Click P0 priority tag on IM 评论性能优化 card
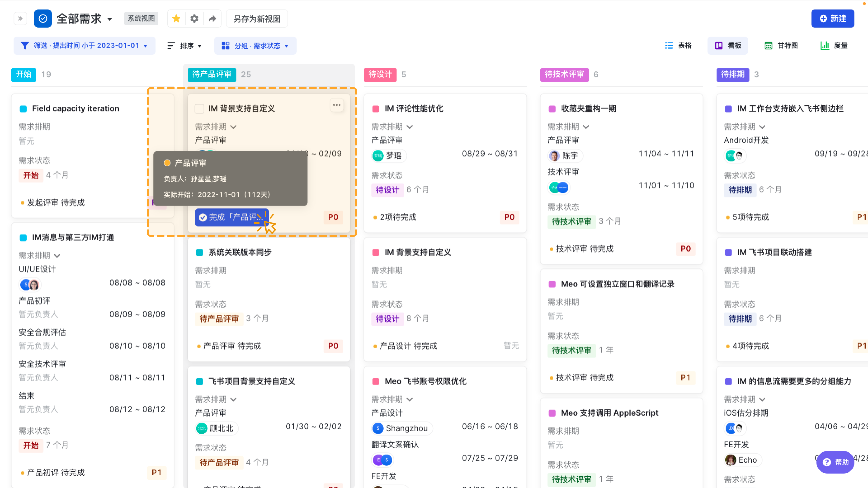The width and height of the screenshot is (868, 488). click(509, 217)
